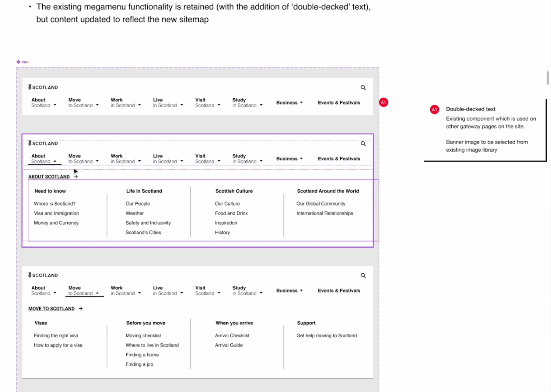Click the search icon in the About Scotland megamenu mockup

click(363, 144)
